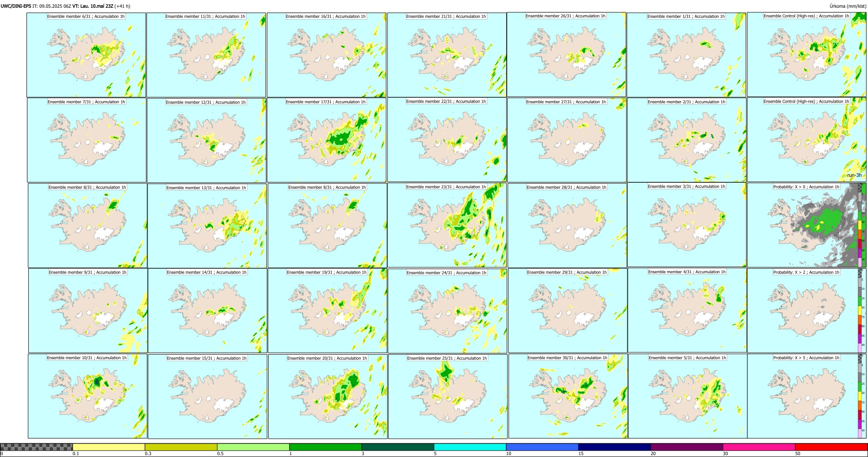Select the Ensemble member 23/31 map panel
Viewport: 868px width, 457px height.
pyautogui.click(x=447, y=225)
